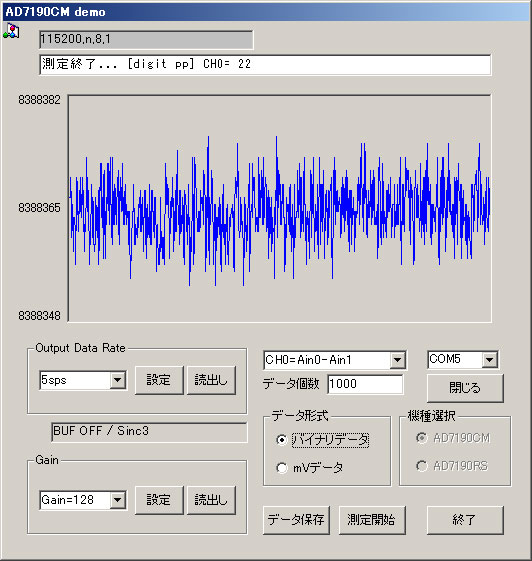Image resolution: width=532 pixels, height=561 pixels.
Task: Click the 閉じる button
Action: [465, 388]
